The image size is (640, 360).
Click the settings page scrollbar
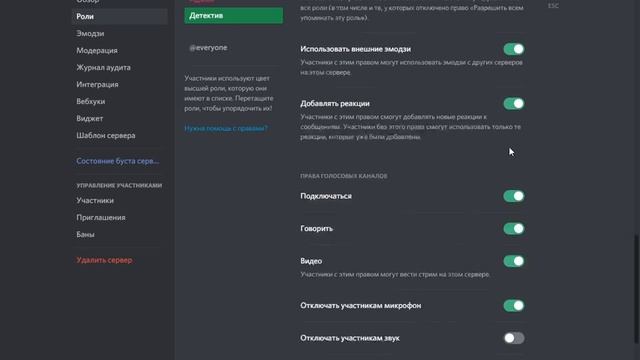pos(637,289)
